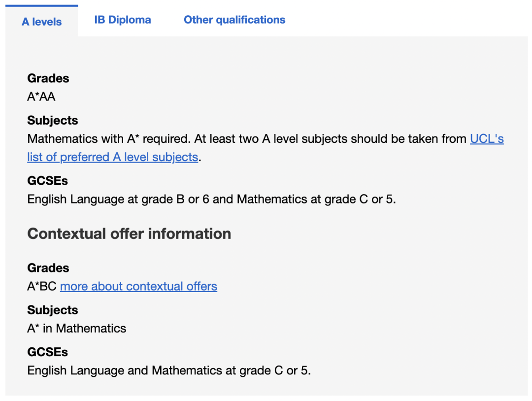Click the GCSEs heading above grade B or 6
The image size is (532, 401).
pos(47,181)
